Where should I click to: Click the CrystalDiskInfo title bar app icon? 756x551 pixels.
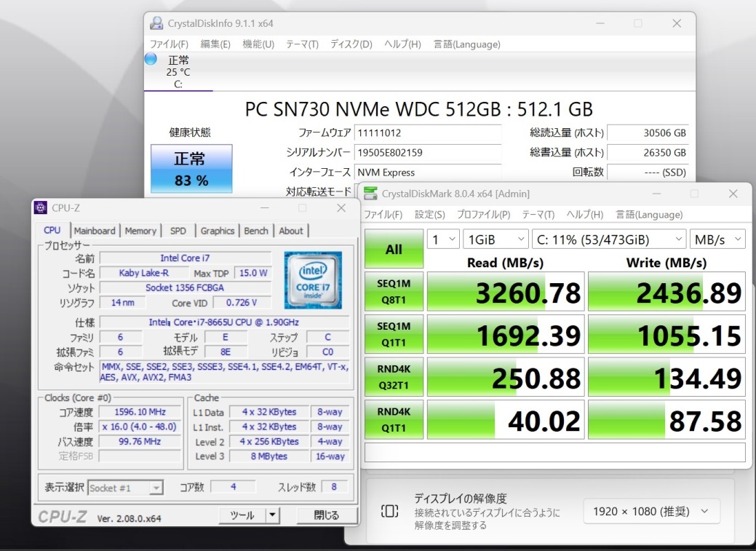click(x=156, y=23)
